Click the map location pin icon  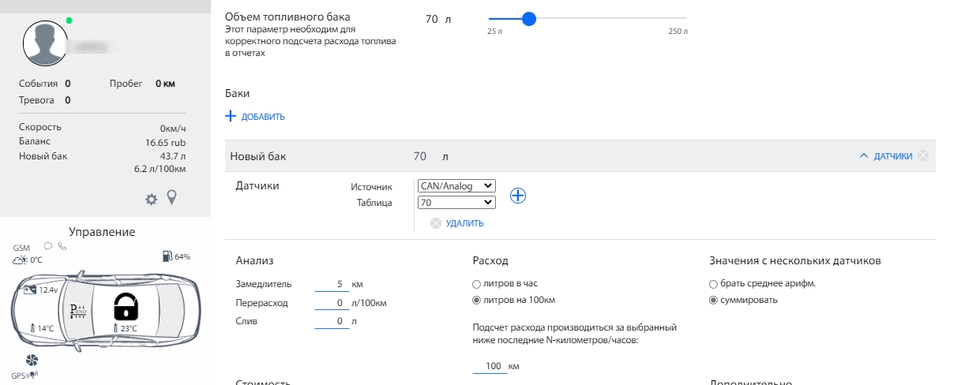(x=171, y=198)
